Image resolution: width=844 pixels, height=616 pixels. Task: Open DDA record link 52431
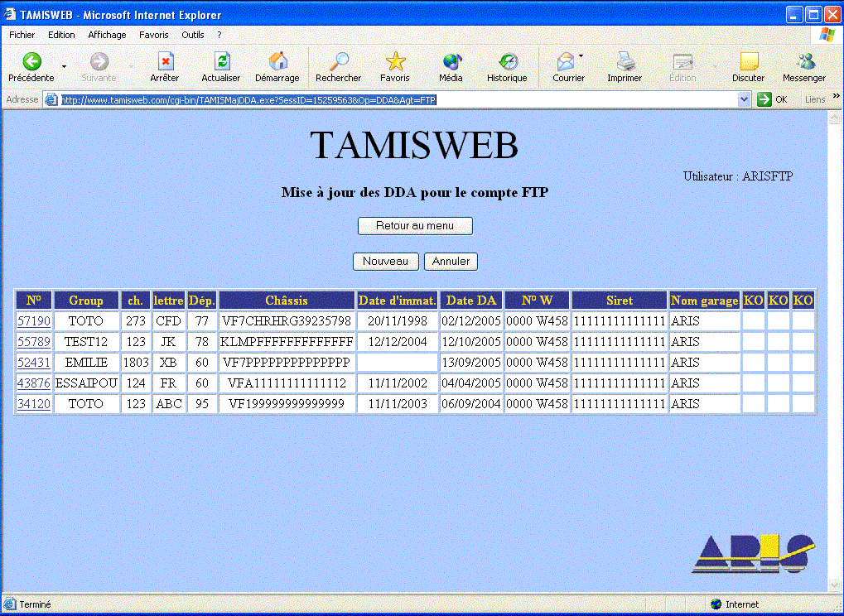pos(34,363)
